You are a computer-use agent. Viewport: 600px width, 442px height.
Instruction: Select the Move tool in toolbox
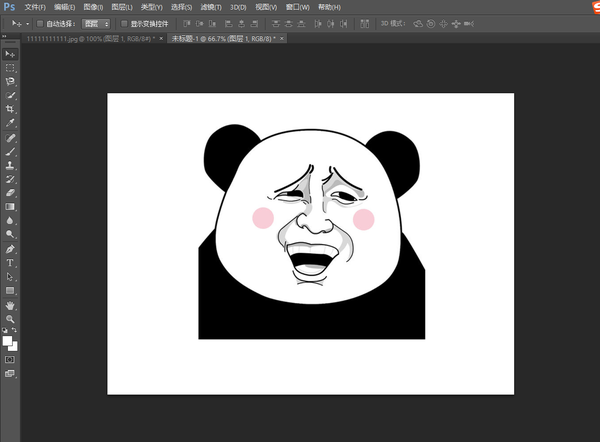pos(10,54)
